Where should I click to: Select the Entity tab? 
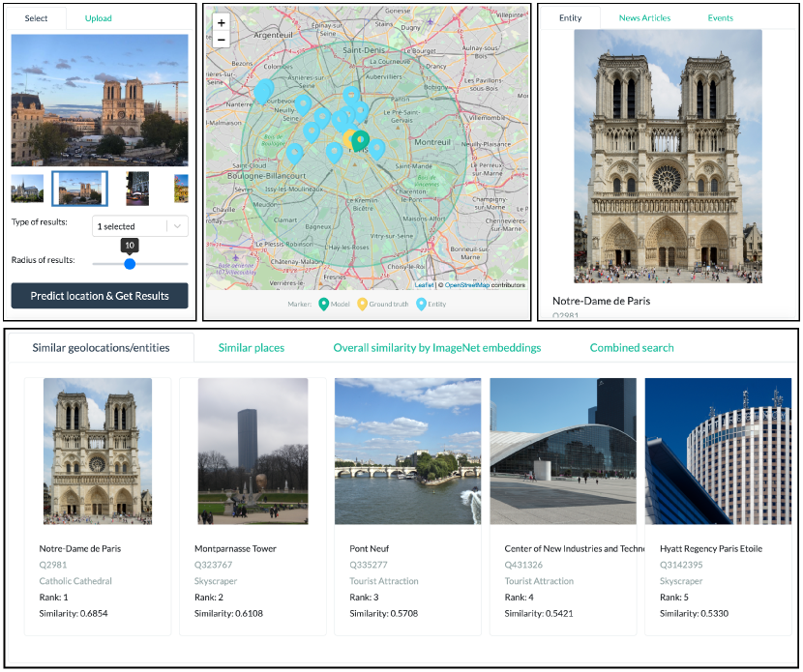[x=570, y=18]
